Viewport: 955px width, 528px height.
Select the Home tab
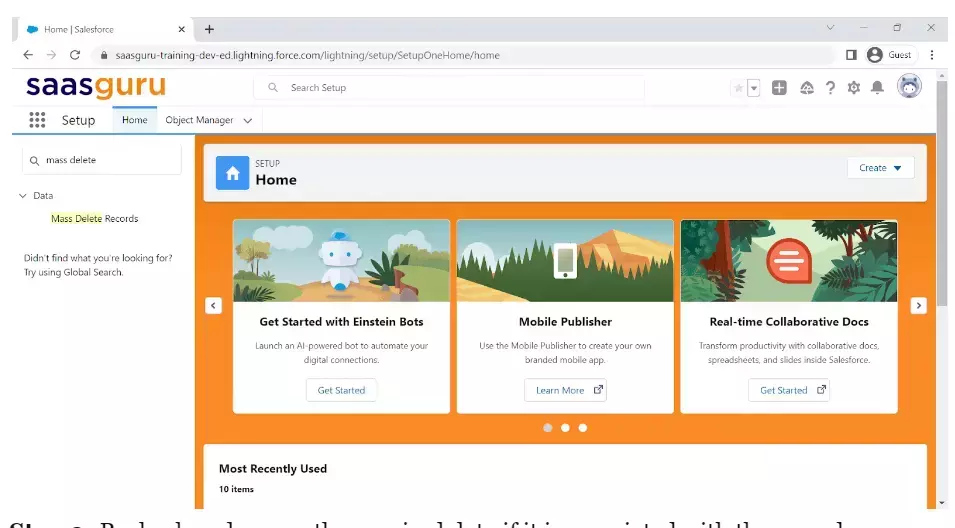(135, 120)
